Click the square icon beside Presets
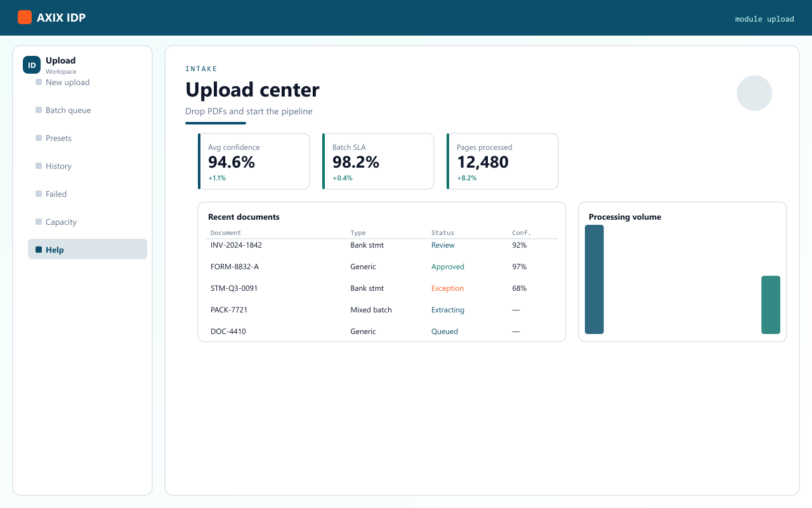This screenshot has height=508, width=812. [x=39, y=138]
